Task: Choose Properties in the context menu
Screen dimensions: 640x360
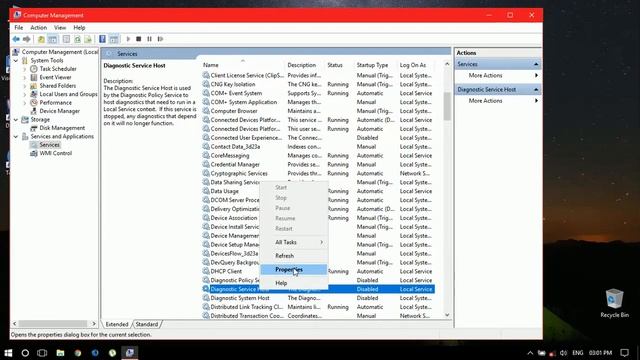Action: tap(293, 269)
